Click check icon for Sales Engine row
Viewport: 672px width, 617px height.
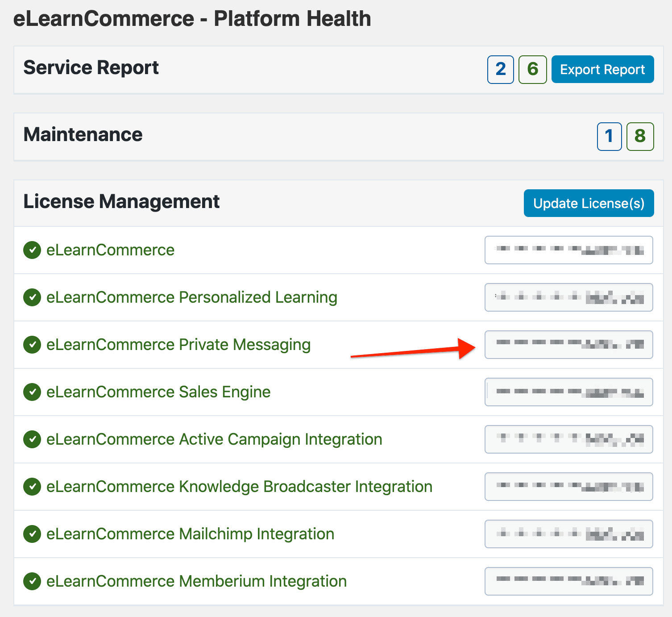coord(32,392)
